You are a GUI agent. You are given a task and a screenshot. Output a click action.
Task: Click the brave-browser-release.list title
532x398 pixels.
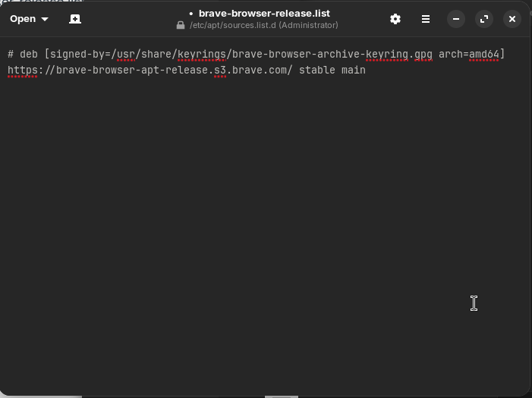(264, 14)
